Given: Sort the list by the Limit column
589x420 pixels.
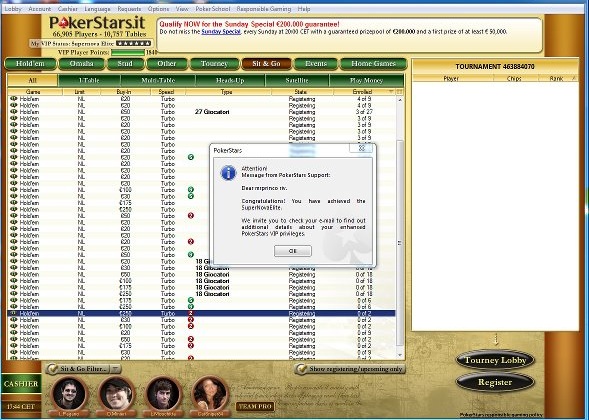Looking at the screenshot, I should [80, 92].
